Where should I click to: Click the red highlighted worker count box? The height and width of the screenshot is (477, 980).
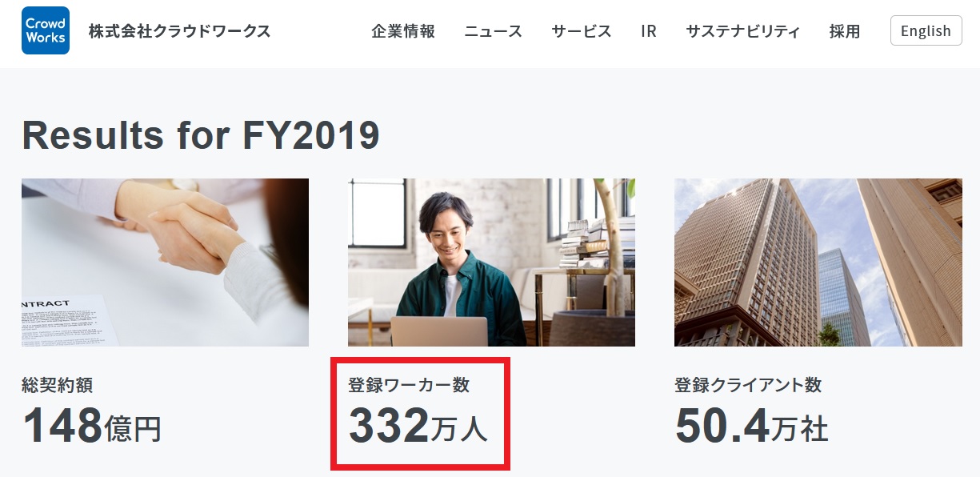(420, 413)
